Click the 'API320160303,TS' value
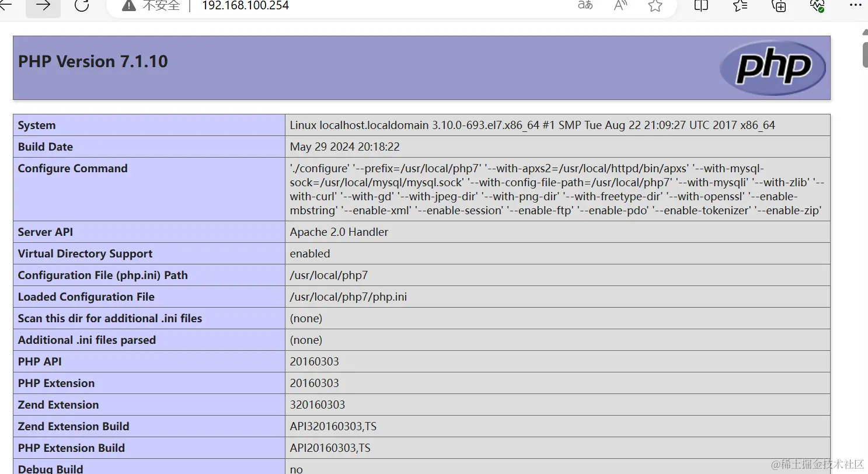 [x=333, y=426]
